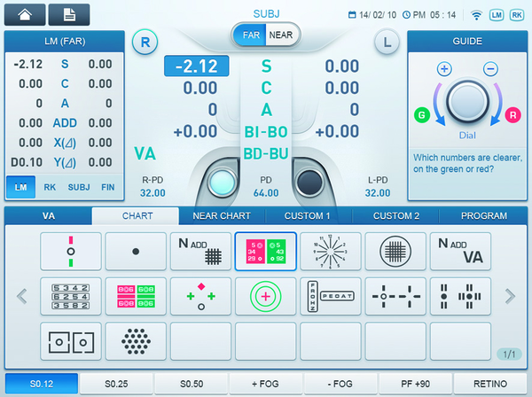Viewport: 532px width, 397px height.
Task: Select the cross grid circle chart
Action: click(395, 251)
